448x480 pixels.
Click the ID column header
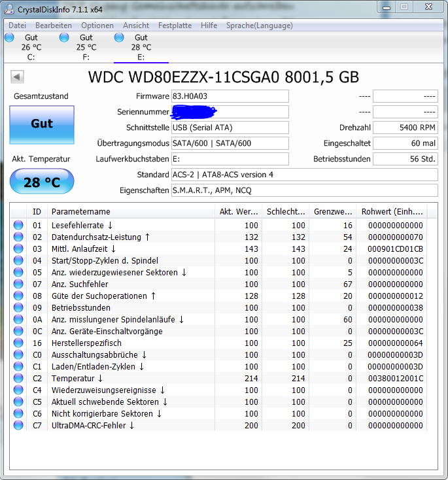pos(37,211)
